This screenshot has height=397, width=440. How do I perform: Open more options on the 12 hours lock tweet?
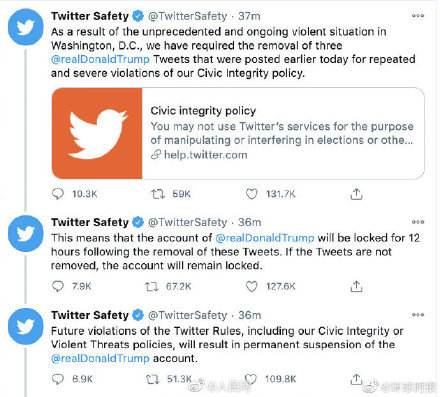pos(418,222)
